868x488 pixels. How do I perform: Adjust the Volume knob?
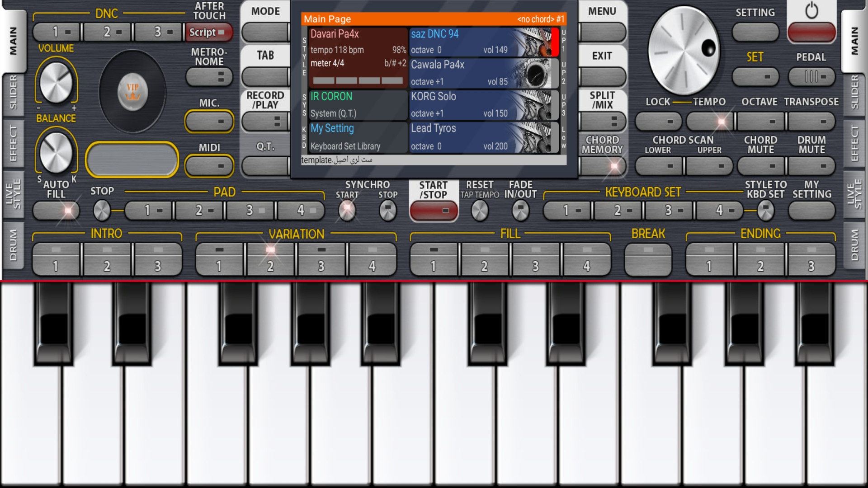pos(56,83)
